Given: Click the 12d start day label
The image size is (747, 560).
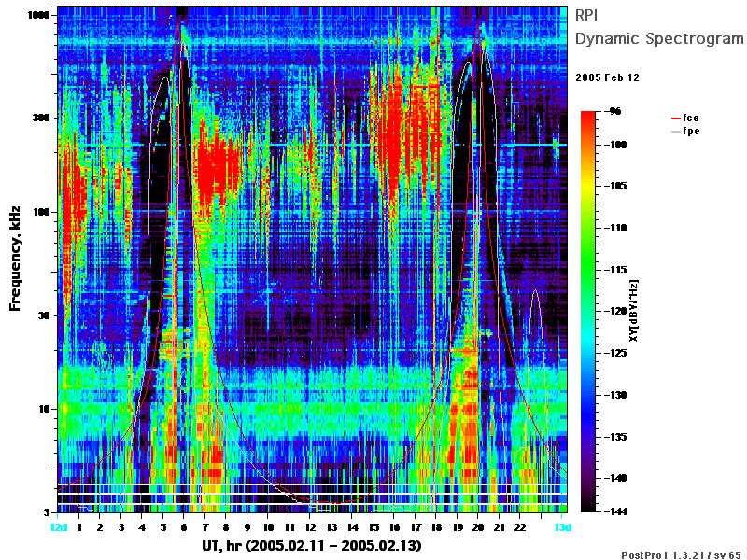Looking at the screenshot, I should [x=59, y=527].
